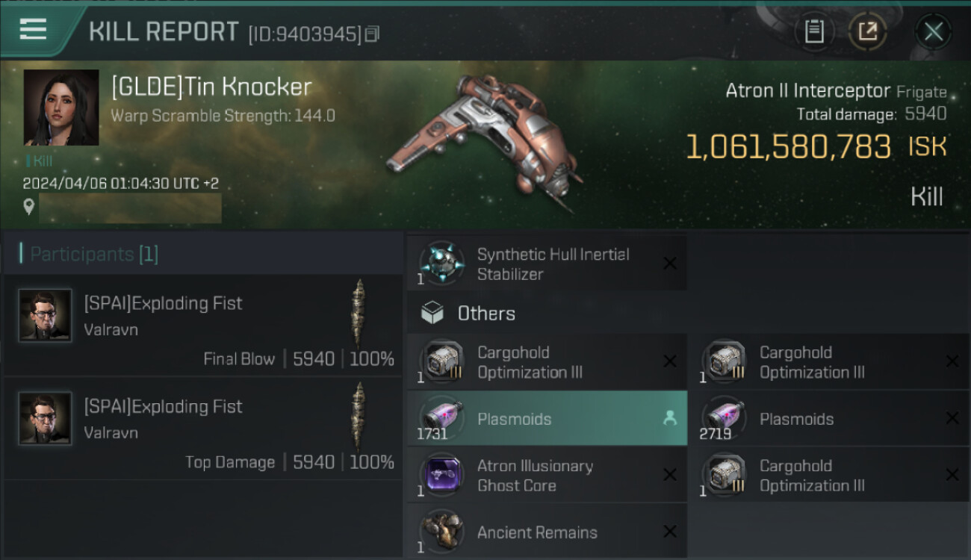Select the Top Damage participant portrait
This screenshot has height=560, width=971.
[x=46, y=419]
